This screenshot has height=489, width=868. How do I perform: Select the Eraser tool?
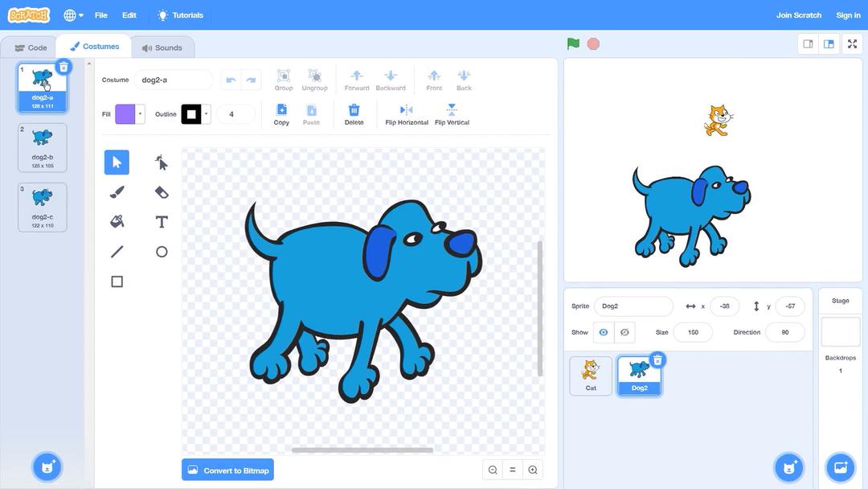coord(162,192)
